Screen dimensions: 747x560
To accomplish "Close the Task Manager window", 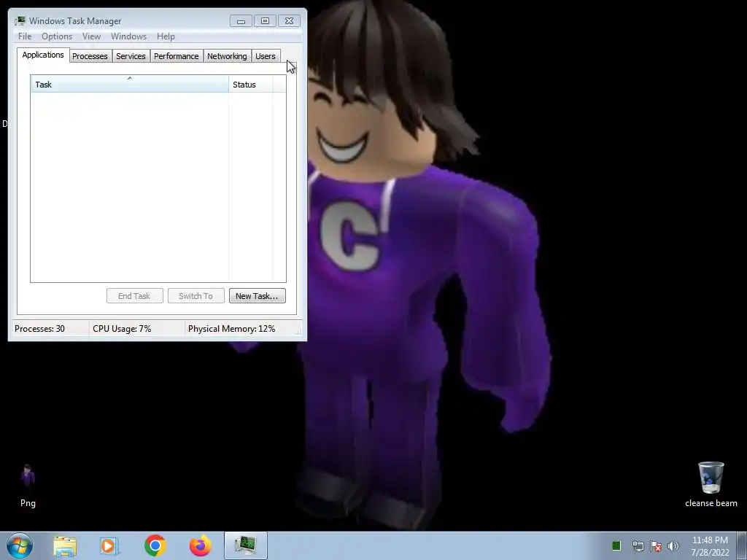I will 289,21.
